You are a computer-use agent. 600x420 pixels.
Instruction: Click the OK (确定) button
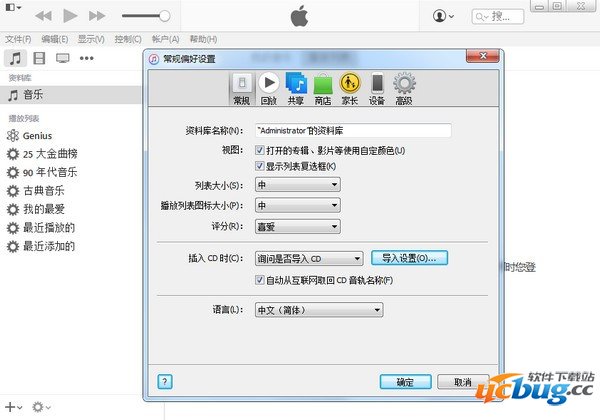pyautogui.click(x=406, y=382)
